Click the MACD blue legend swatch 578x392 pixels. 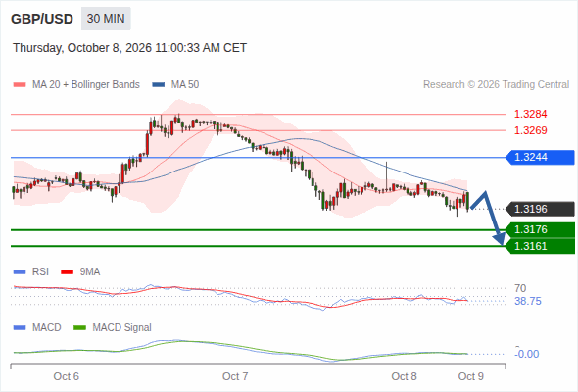point(20,328)
